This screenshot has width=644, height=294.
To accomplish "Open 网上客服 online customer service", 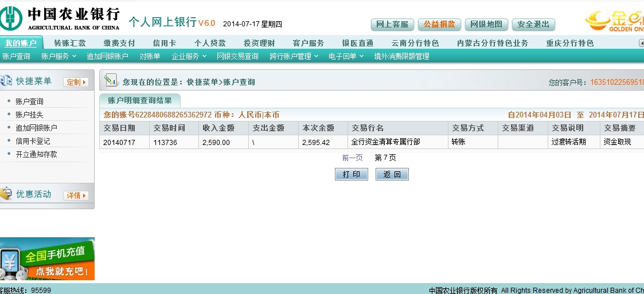I will pyautogui.click(x=392, y=25).
